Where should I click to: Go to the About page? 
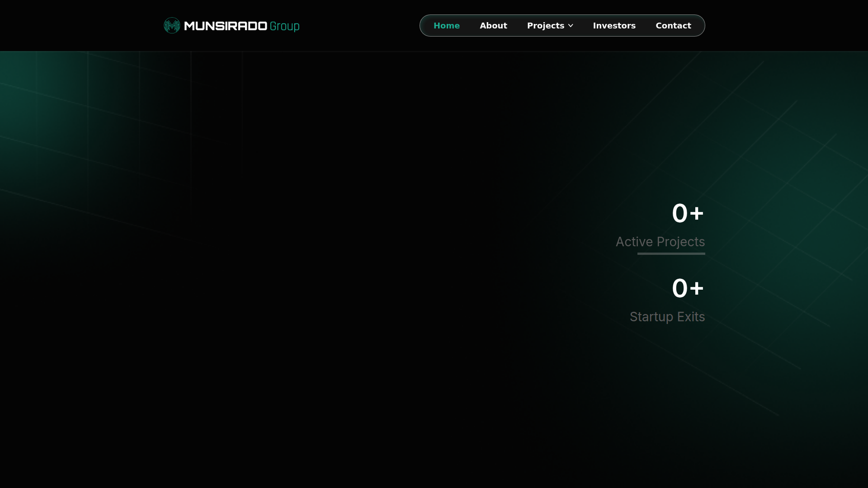(493, 26)
